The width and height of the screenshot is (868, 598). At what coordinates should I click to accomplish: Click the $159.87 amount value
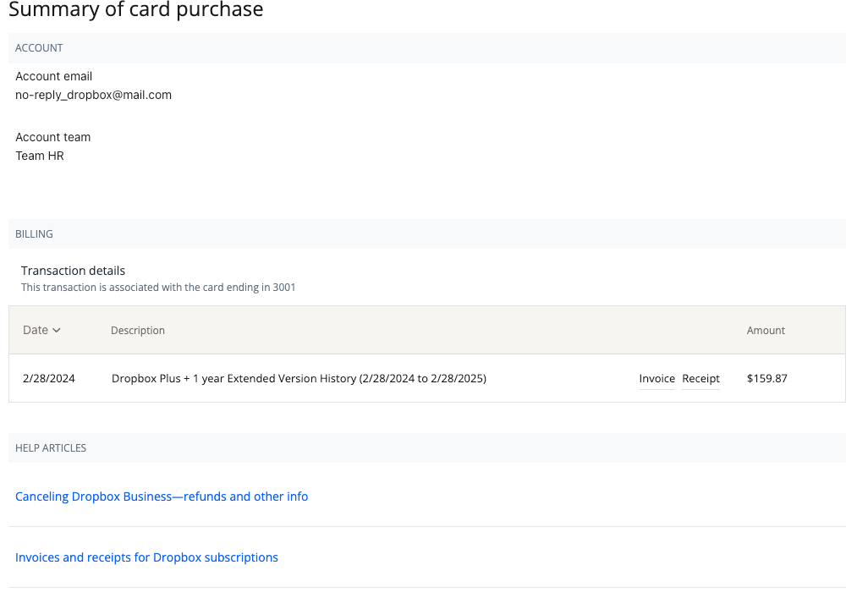point(766,379)
